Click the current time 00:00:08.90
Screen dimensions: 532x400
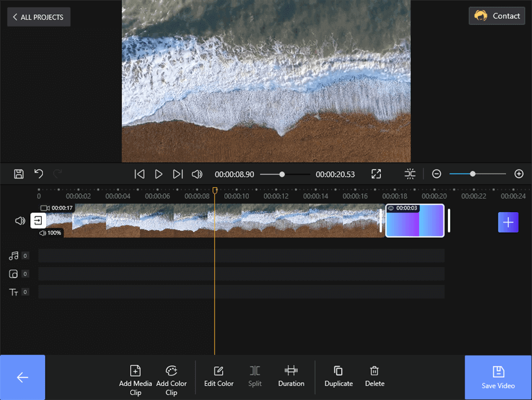235,174
